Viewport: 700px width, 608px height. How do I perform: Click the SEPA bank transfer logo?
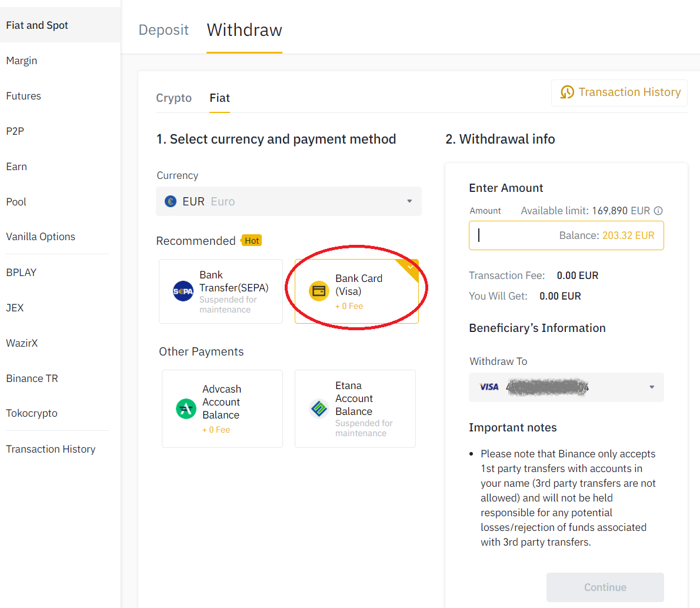pos(183,291)
